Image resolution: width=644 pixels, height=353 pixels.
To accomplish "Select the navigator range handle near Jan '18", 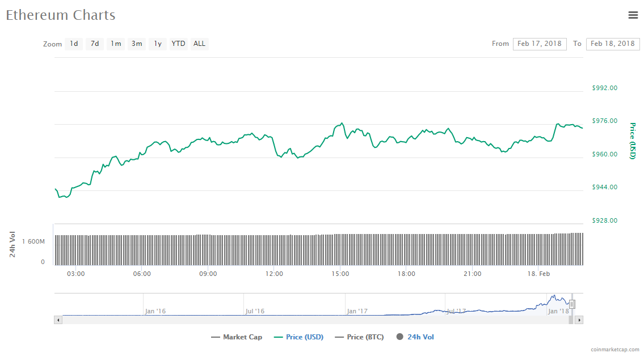I will click(x=573, y=304).
